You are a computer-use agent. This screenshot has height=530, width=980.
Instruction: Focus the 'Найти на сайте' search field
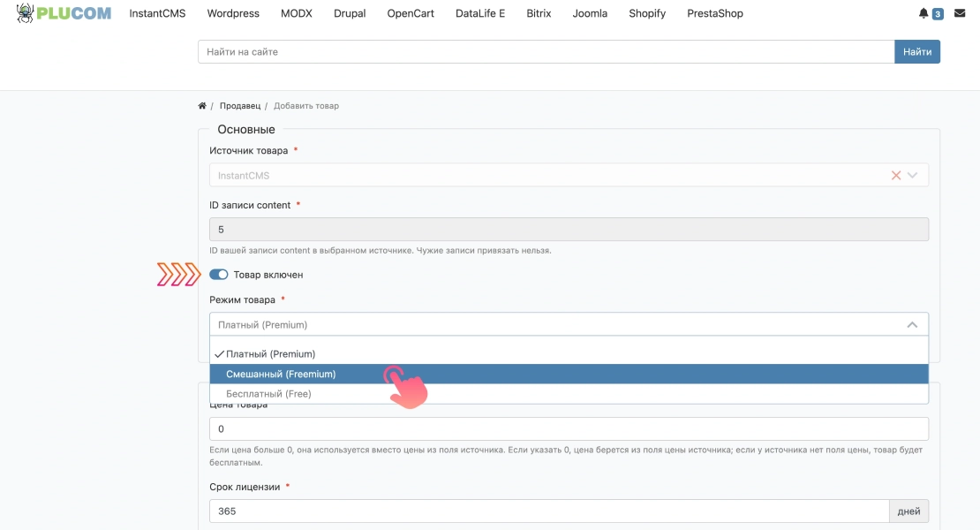[547, 52]
